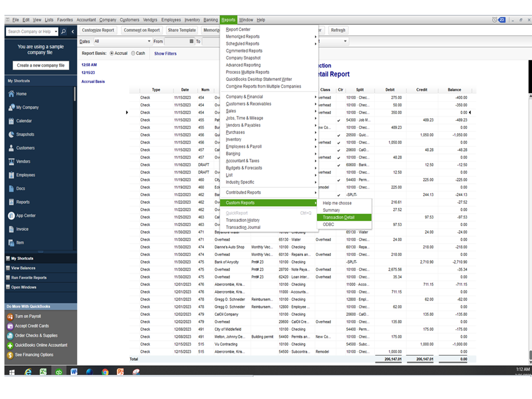Select the Cash report basis radio button

132,54
